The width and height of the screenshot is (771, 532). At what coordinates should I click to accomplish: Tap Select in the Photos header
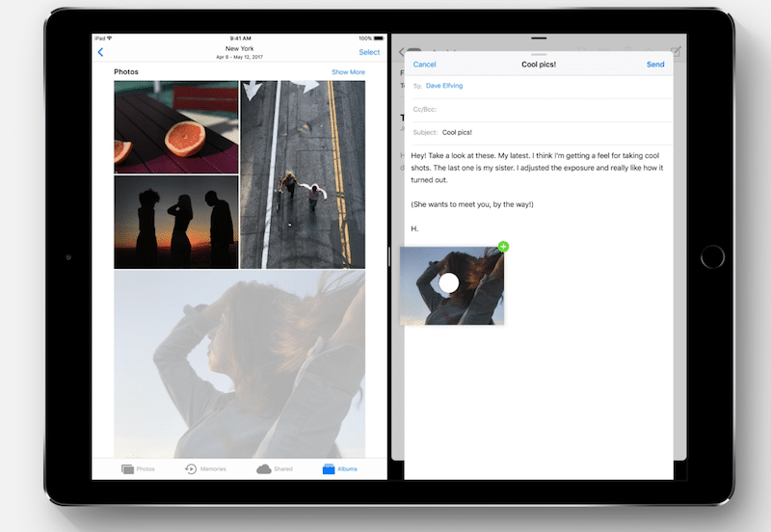369,52
